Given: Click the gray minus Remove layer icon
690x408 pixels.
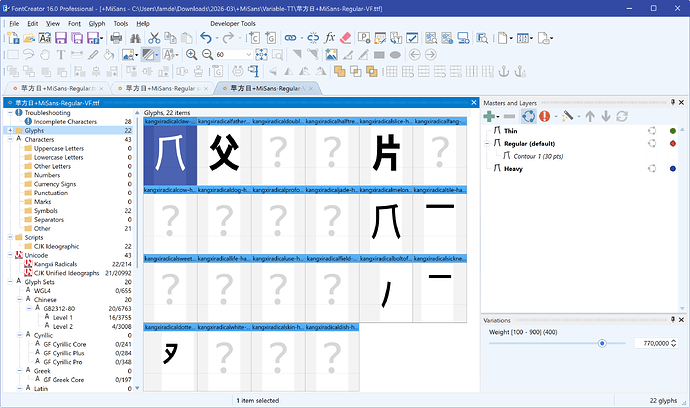Looking at the screenshot, I should (x=509, y=116).
